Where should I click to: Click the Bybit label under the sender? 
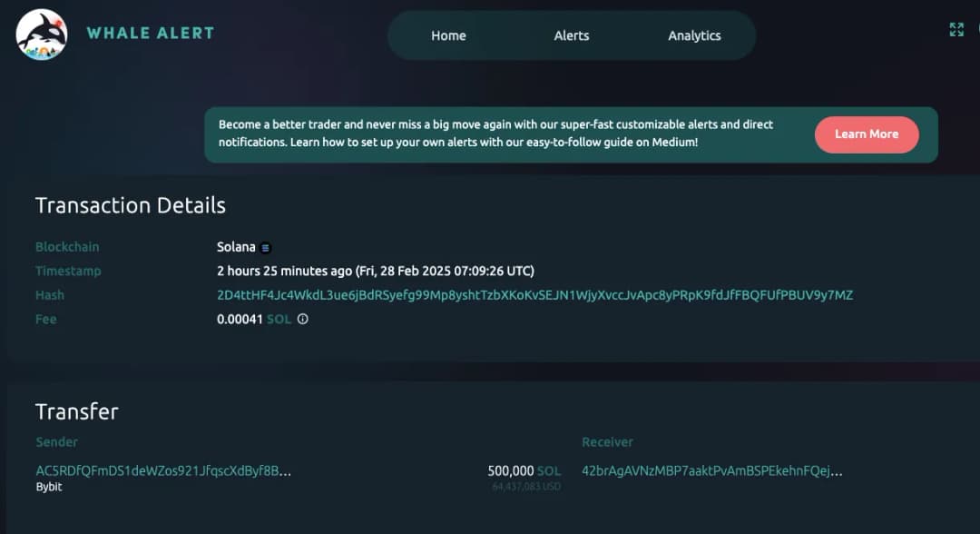[x=48, y=487]
